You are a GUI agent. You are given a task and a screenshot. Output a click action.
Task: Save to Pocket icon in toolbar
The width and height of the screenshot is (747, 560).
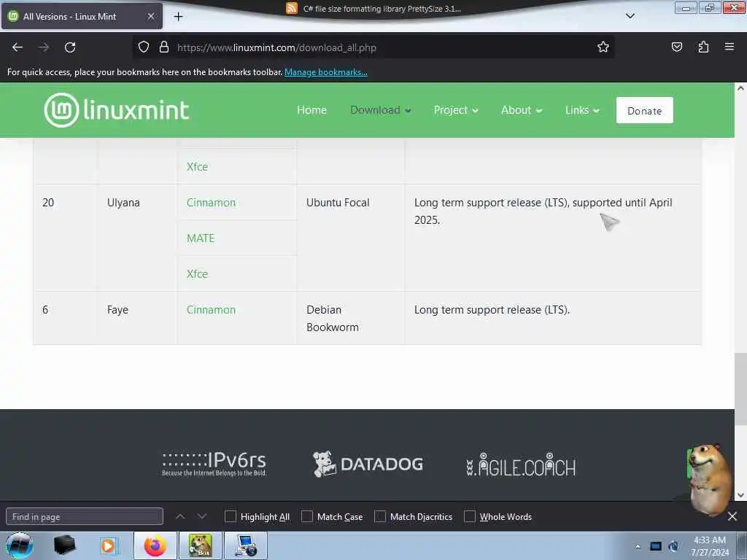coord(676,47)
